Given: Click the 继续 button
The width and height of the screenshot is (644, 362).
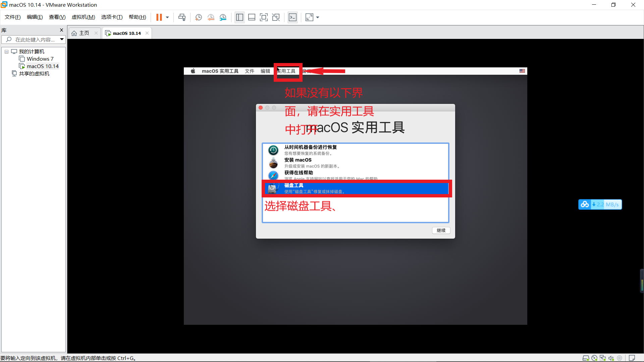Looking at the screenshot, I should (441, 230).
